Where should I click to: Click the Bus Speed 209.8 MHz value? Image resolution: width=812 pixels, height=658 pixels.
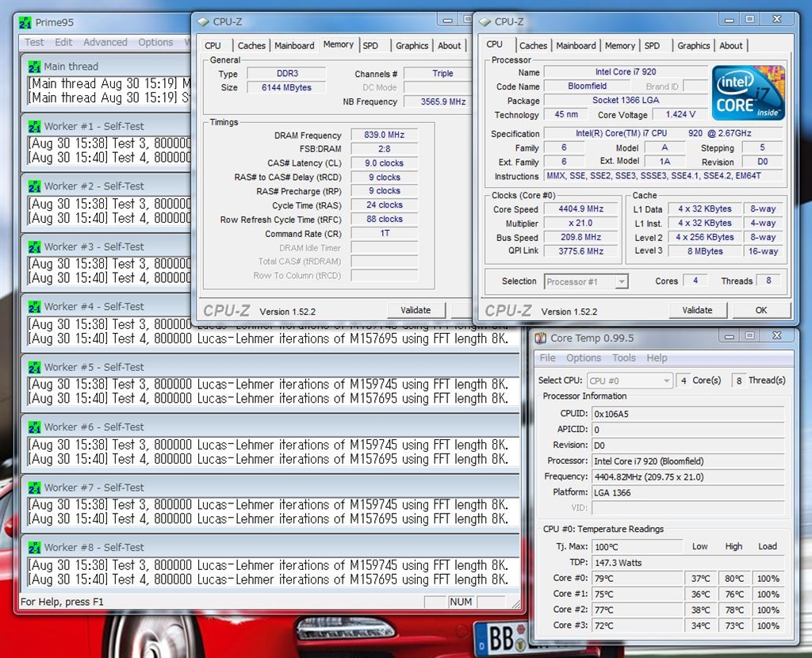tap(580, 237)
